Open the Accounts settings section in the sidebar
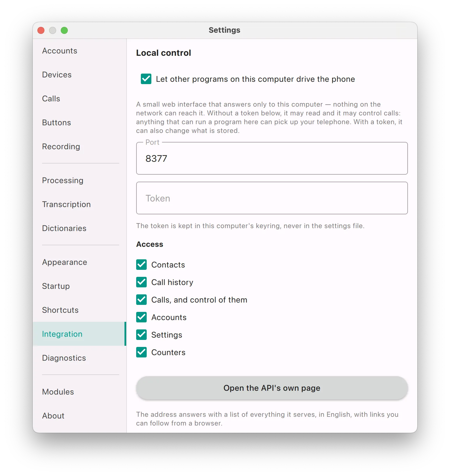The image size is (450, 476). [79, 51]
